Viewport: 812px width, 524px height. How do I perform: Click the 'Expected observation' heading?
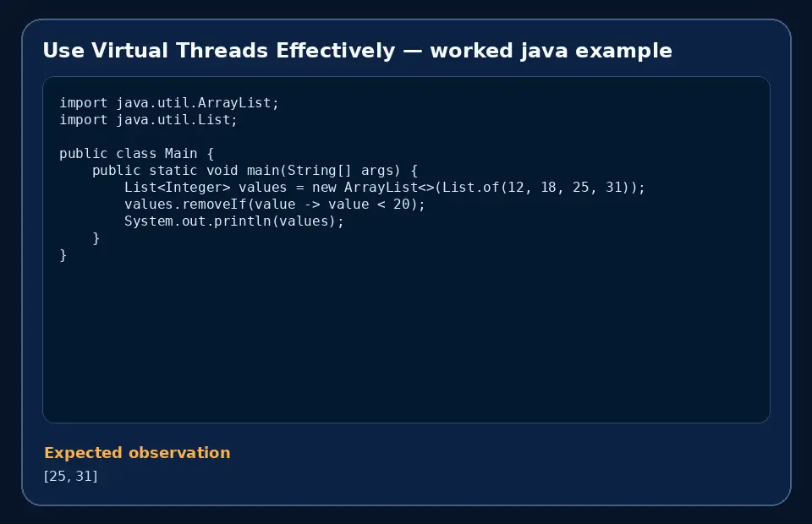(x=137, y=453)
